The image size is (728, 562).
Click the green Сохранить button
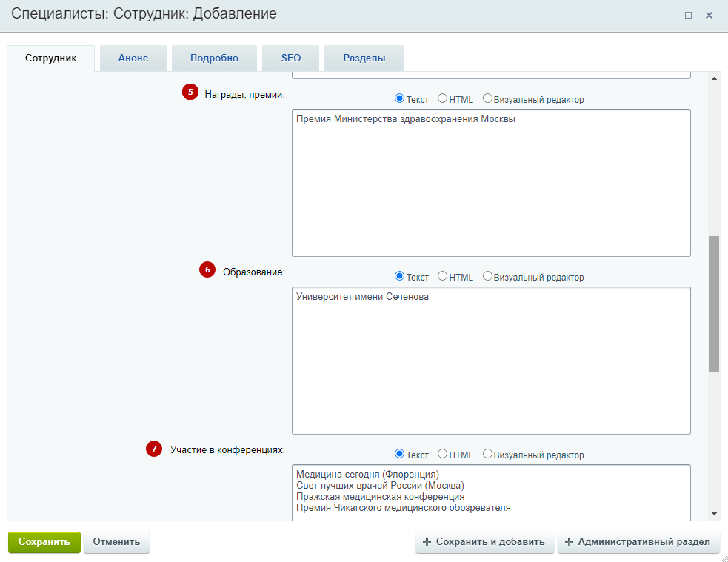pos(44,542)
